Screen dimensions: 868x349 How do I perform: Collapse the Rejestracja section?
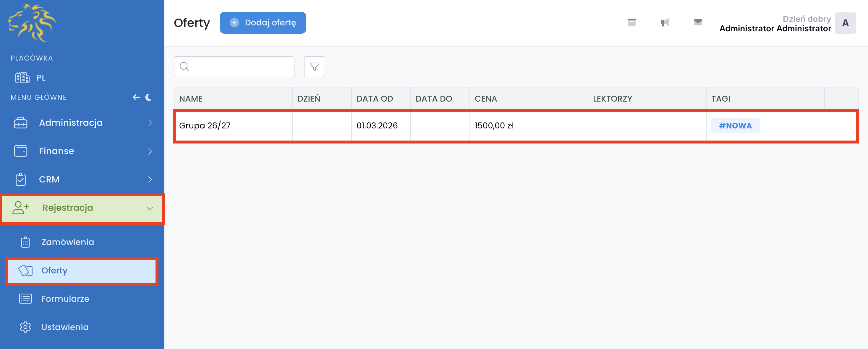point(150,208)
